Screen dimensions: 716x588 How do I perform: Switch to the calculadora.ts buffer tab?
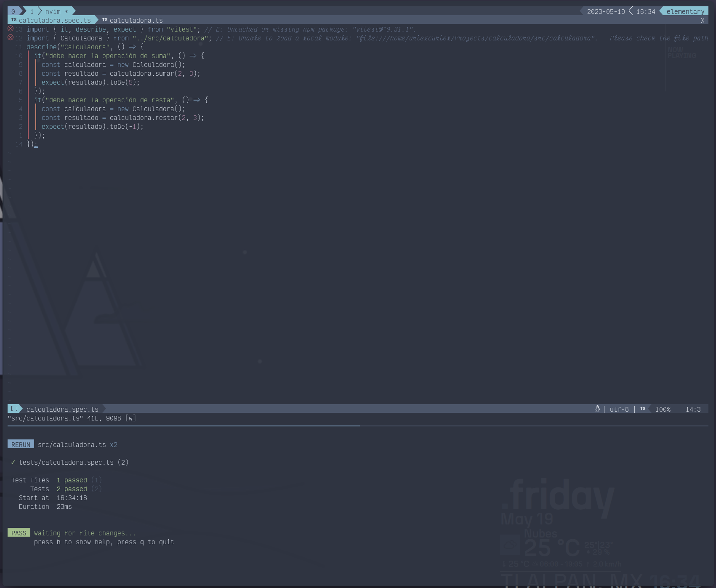click(x=136, y=20)
